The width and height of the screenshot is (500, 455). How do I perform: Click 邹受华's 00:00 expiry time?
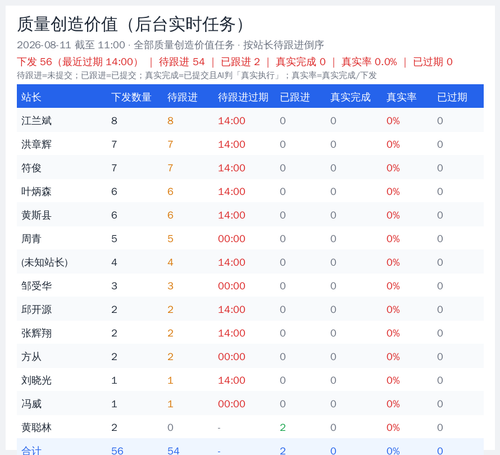click(x=231, y=286)
